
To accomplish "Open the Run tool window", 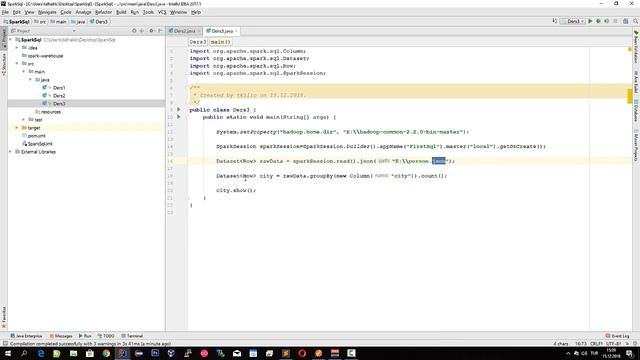I will [x=85, y=336].
